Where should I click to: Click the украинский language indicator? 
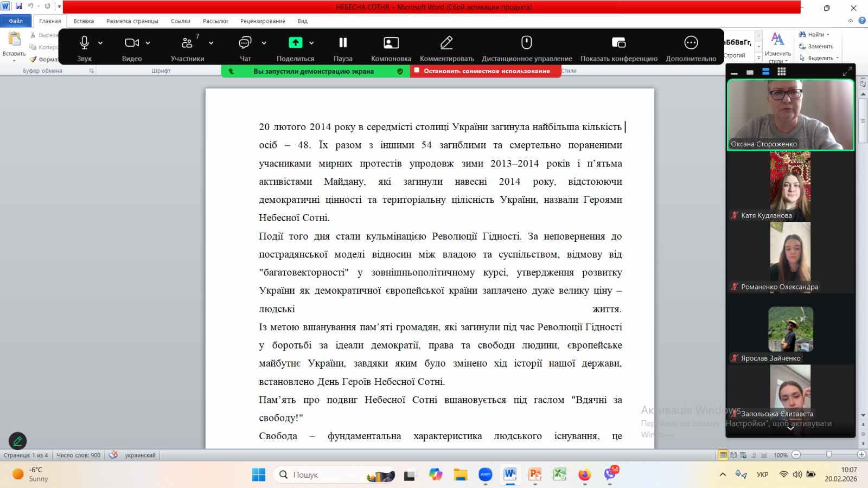[140, 455]
